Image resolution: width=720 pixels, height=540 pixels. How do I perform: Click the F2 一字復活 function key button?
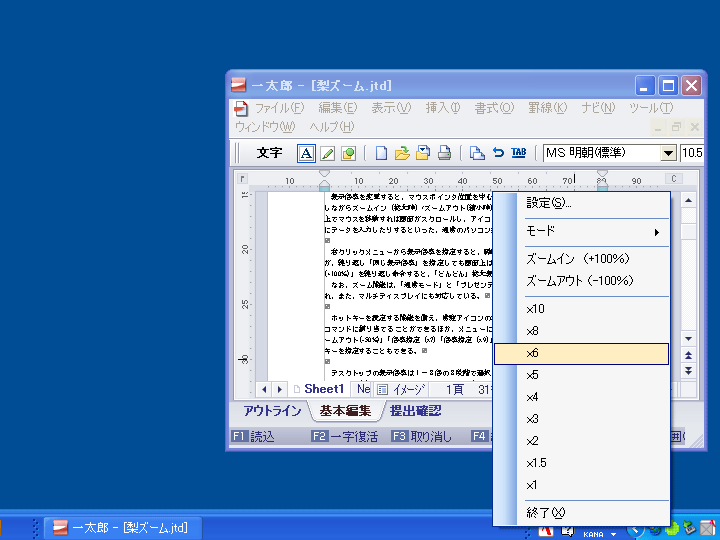click(x=344, y=436)
